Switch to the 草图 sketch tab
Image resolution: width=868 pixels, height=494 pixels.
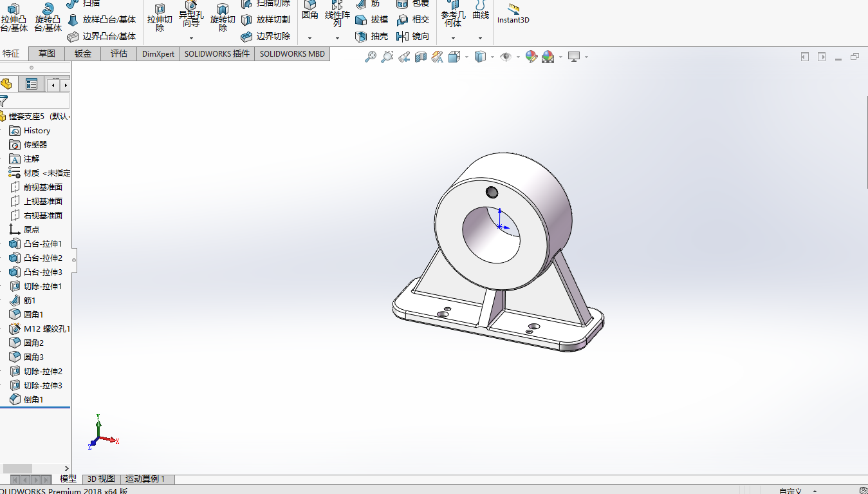pyautogui.click(x=47, y=54)
